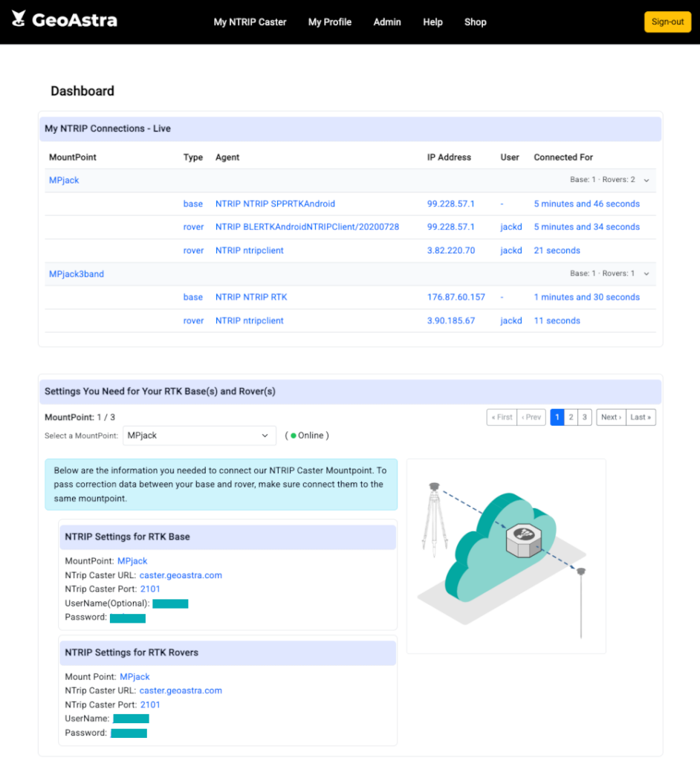The width and height of the screenshot is (700, 761).
Task: Open the MPjack3band mountpoint link
Action: click(77, 274)
